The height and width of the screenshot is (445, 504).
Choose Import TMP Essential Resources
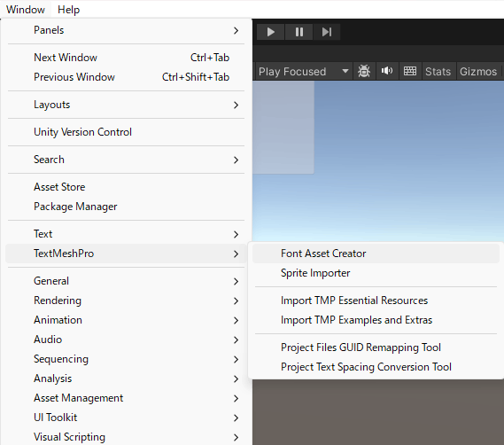point(376,301)
